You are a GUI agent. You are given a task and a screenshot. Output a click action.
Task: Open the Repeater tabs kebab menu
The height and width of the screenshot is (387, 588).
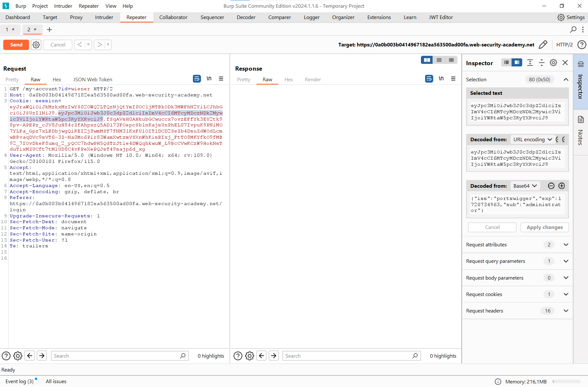583,30
